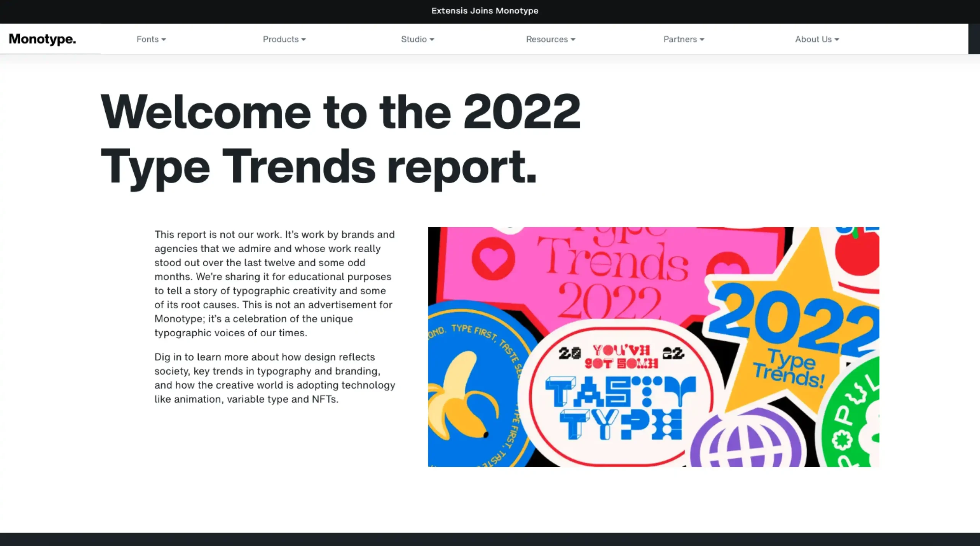This screenshot has width=980, height=546.
Task: Click the Monotype logo
Action: (42, 39)
